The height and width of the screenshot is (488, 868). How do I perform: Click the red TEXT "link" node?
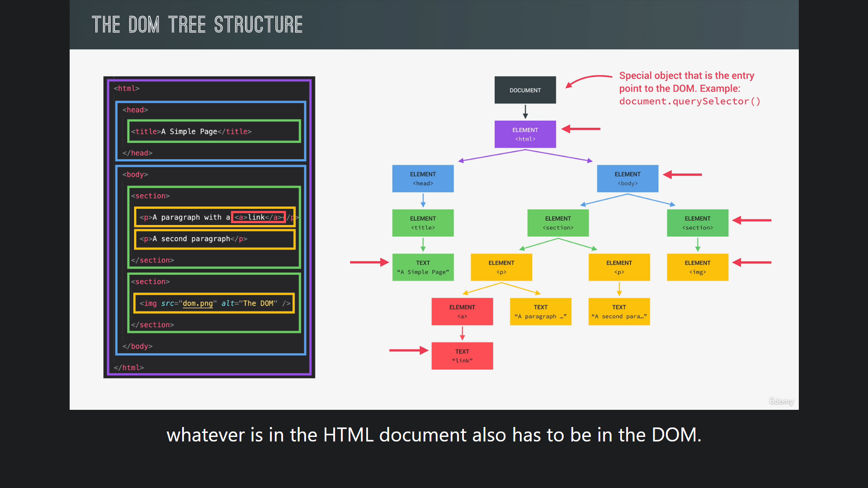pos(462,356)
